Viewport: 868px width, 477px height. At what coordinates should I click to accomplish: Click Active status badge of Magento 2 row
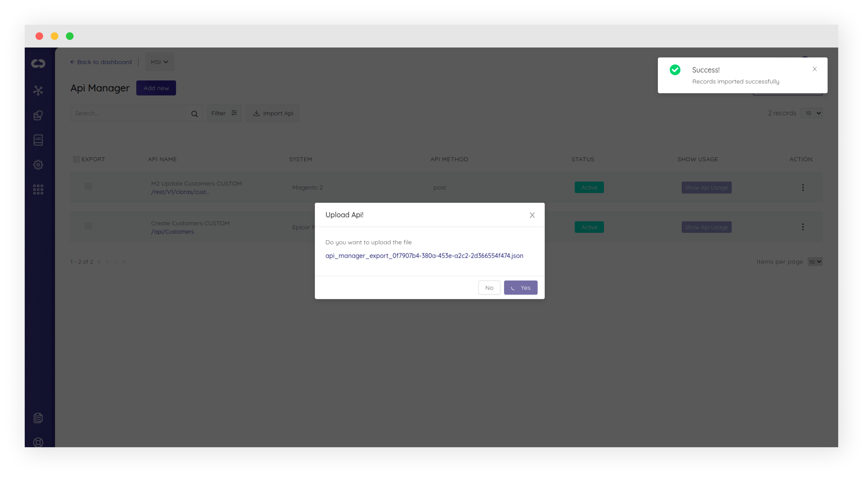tap(589, 188)
